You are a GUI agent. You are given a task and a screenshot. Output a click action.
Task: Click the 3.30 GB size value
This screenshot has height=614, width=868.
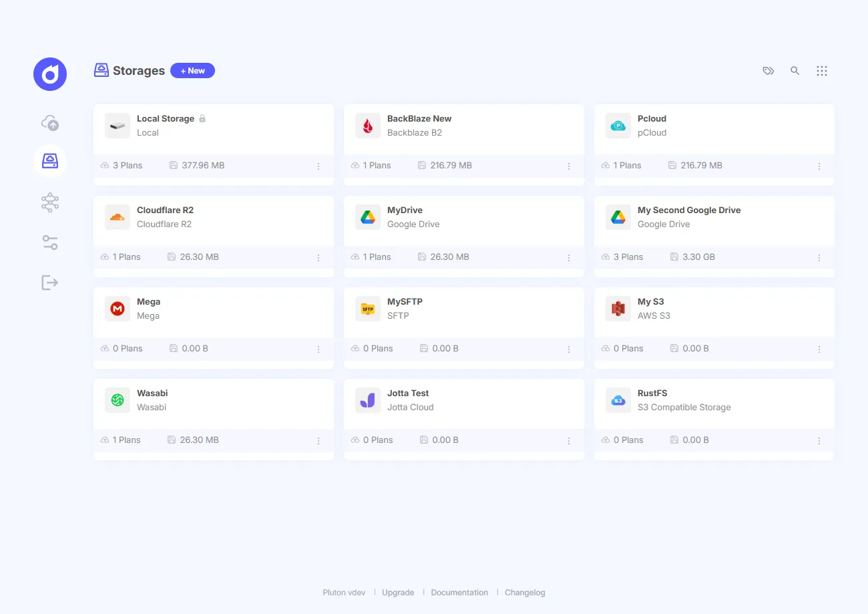(x=698, y=257)
